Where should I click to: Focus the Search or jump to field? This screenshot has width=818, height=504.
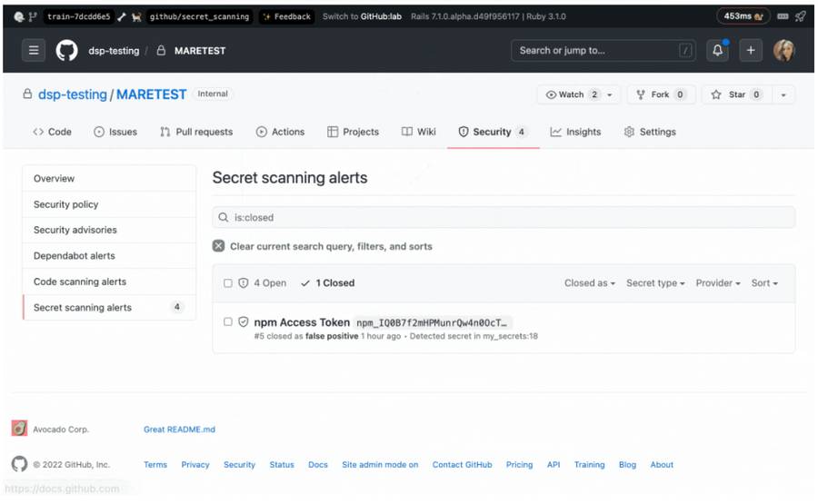(x=604, y=51)
